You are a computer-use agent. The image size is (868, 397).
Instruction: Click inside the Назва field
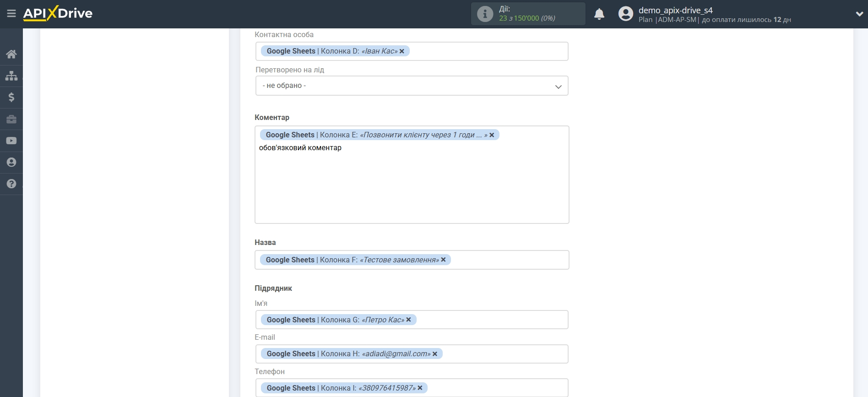[x=412, y=260]
